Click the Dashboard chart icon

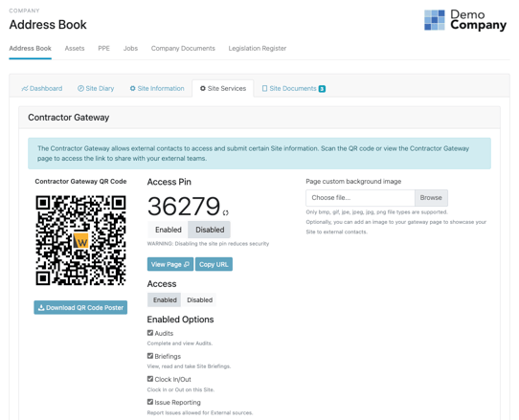tap(25, 89)
